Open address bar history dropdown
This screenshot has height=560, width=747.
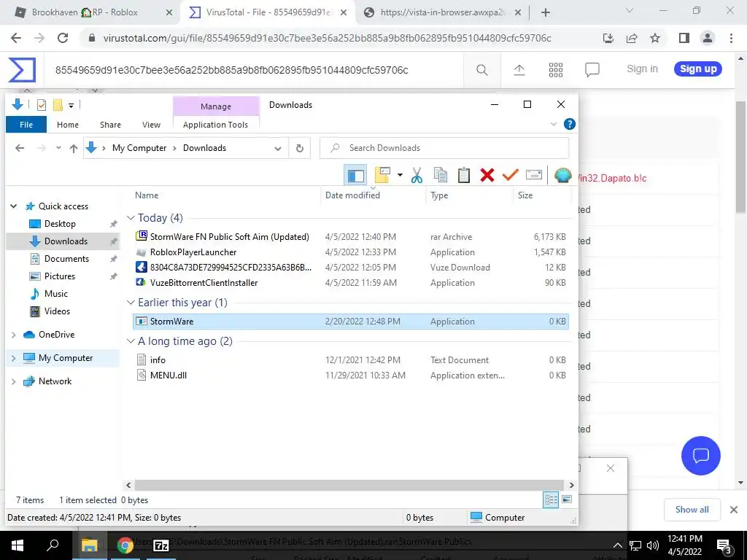coord(278,148)
